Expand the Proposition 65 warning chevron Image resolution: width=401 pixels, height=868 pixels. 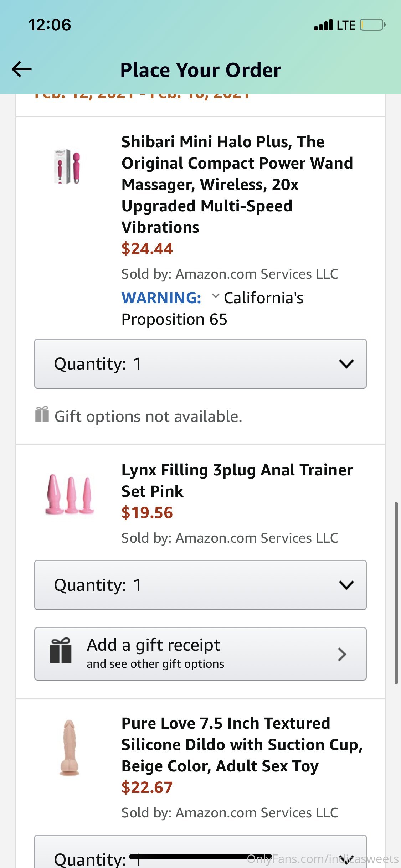tap(215, 296)
